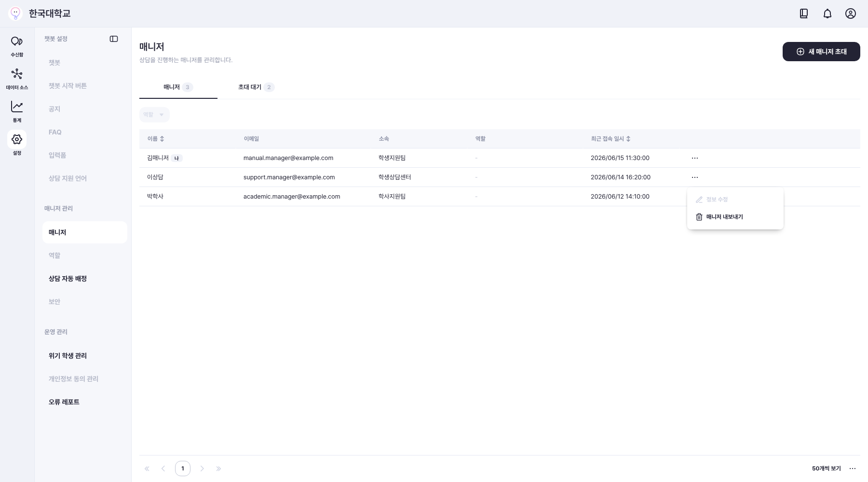Click the 학생상담센터 affiliation cell
This screenshot has height=482, width=868.
[395, 177]
